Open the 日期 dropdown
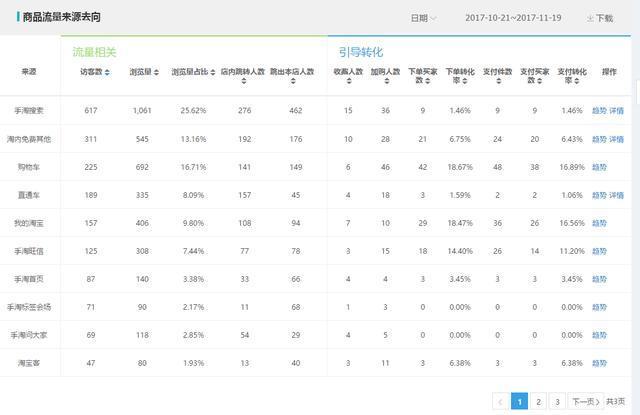 coord(423,18)
